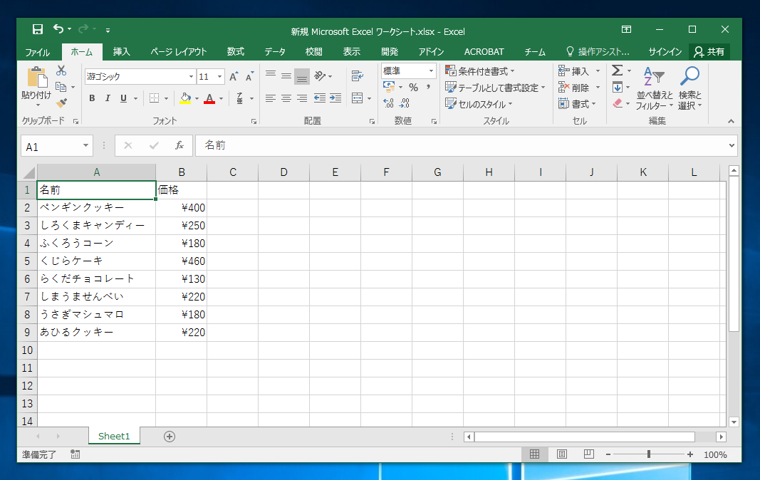Save the workbook with the floppy icon

tap(37, 30)
